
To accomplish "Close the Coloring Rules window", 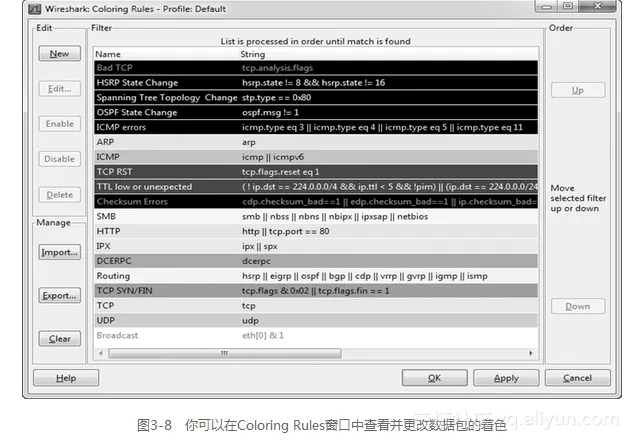I will tap(598, 6).
